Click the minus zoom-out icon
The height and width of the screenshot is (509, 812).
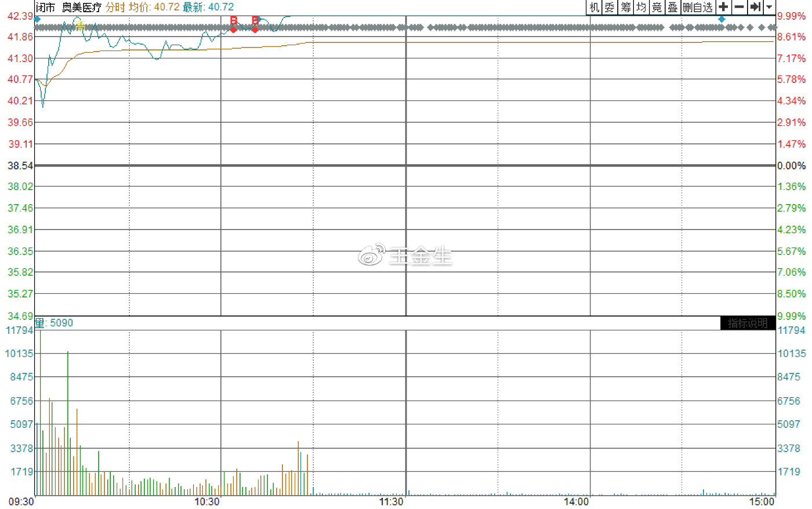(739, 7)
